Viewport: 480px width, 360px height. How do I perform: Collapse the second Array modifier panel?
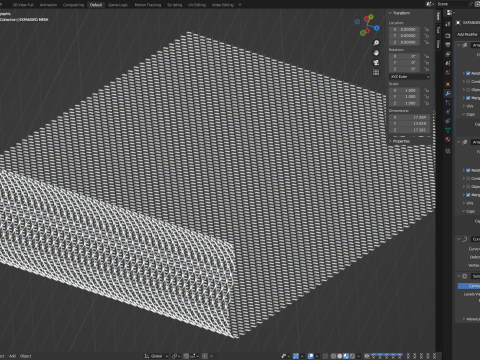[x=459, y=142]
